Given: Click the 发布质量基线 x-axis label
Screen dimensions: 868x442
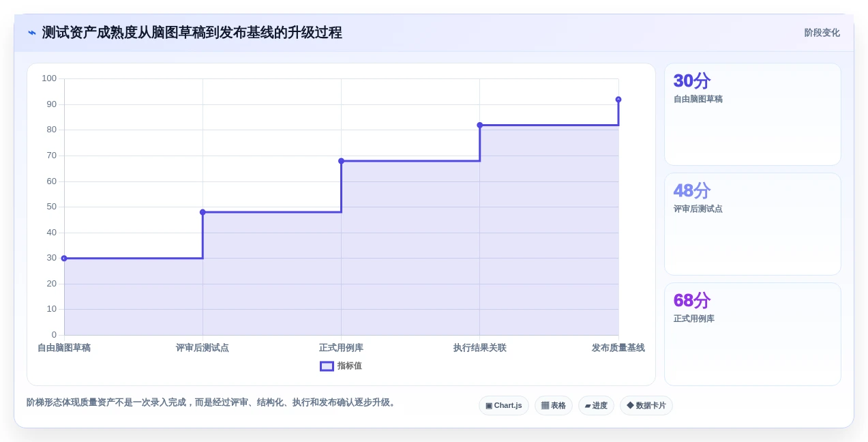Looking at the screenshot, I should coord(618,348).
